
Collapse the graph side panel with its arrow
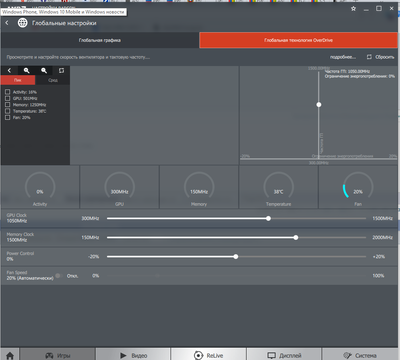click(9, 70)
